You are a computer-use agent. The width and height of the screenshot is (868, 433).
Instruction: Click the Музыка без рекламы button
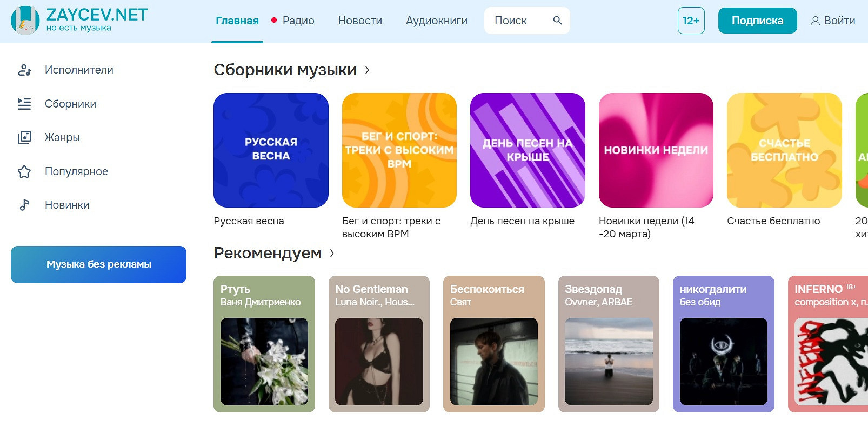click(98, 264)
